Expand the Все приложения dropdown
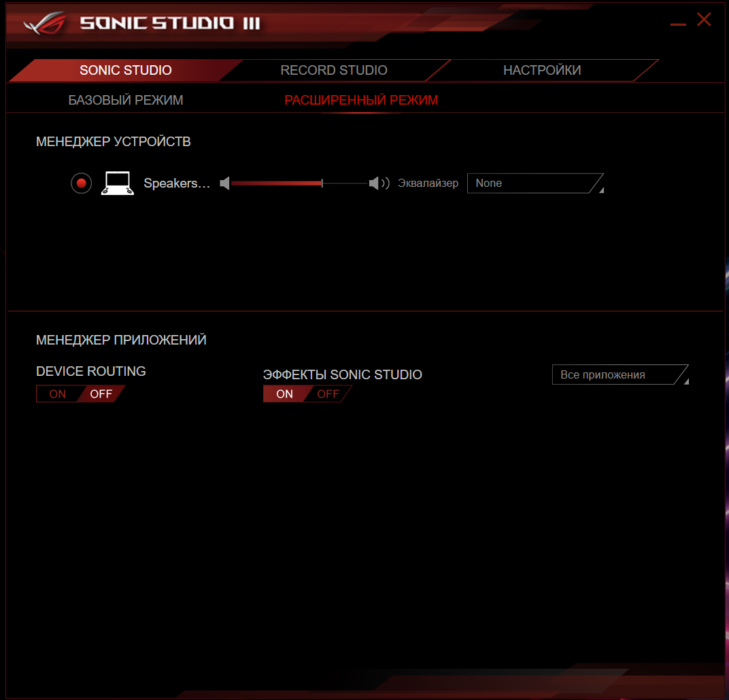This screenshot has height=700, width=729. click(x=620, y=375)
